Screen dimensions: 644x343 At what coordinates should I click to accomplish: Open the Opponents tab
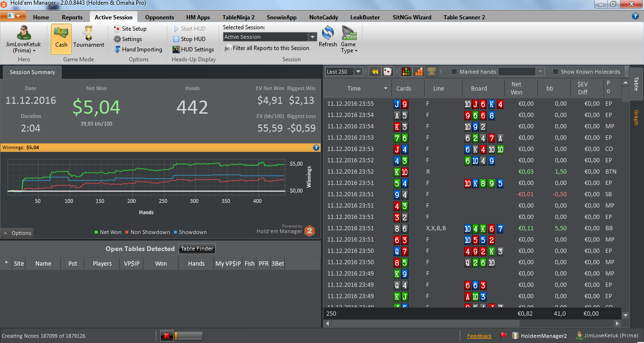[x=159, y=17]
